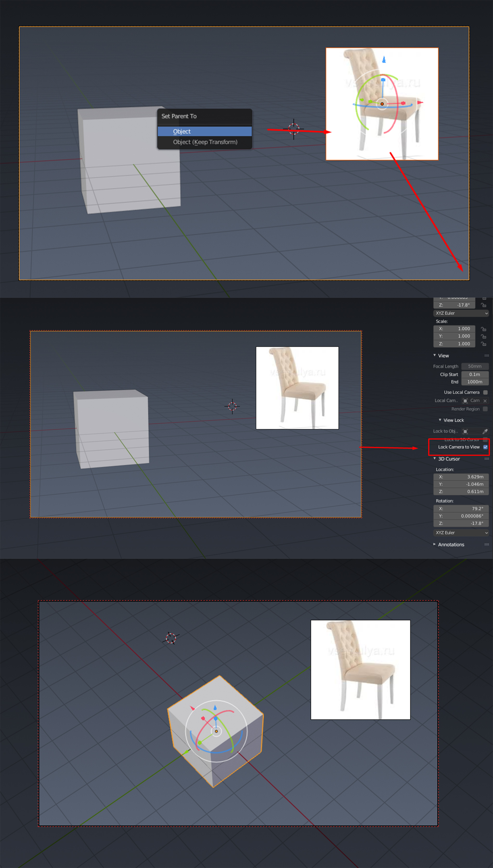This screenshot has width=493, height=868.
Task: Toggle lock beside top Rotation Z -17.8°
Action: (x=484, y=305)
